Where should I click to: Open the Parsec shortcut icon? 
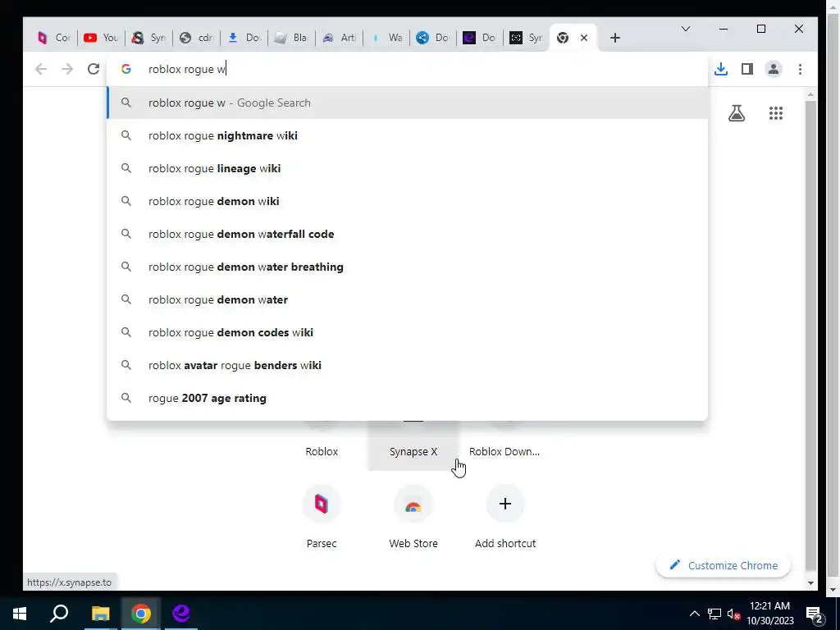point(322,504)
